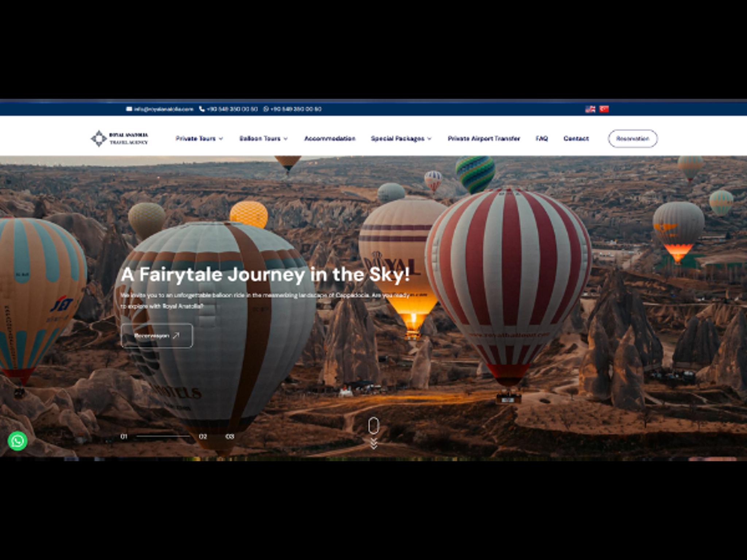Click the Royal Anatolia logo
Screen dimensions: 747x560
119,139
